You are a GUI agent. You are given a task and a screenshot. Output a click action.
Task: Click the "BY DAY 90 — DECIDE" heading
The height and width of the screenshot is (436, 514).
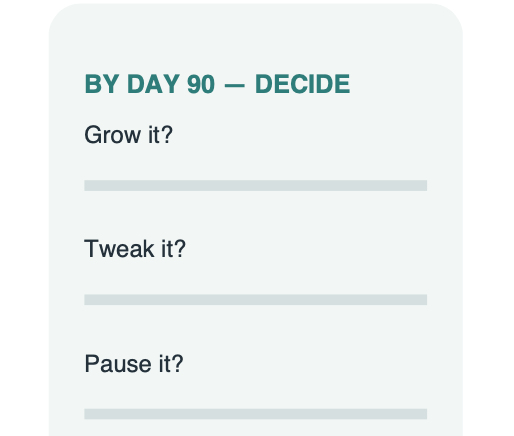click(x=217, y=84)
